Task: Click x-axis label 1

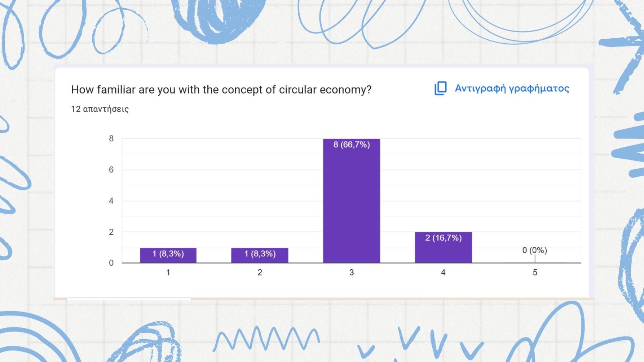Action: tap(168, 273)
